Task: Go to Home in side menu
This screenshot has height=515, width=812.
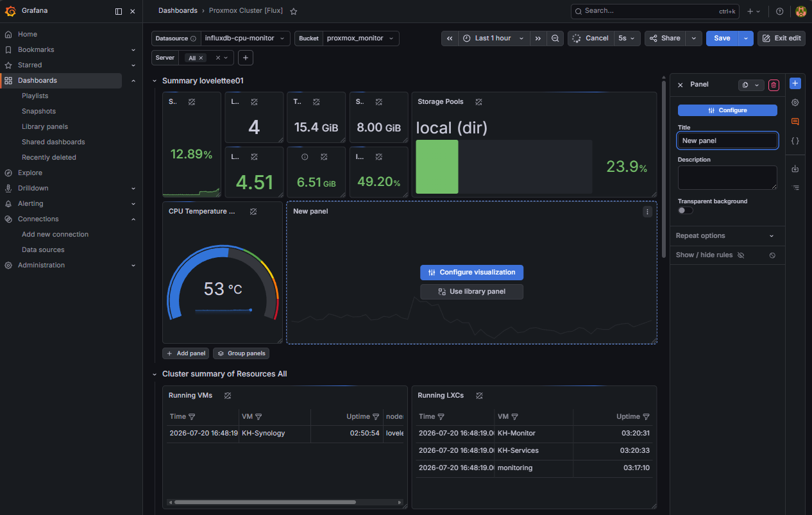Action: point(28,35)
